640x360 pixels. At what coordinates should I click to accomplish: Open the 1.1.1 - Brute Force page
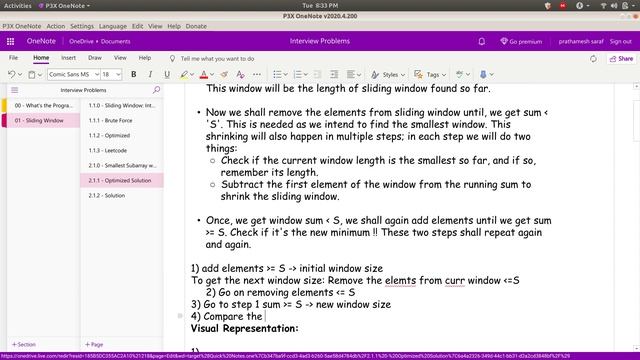click(x=122, y=120)
